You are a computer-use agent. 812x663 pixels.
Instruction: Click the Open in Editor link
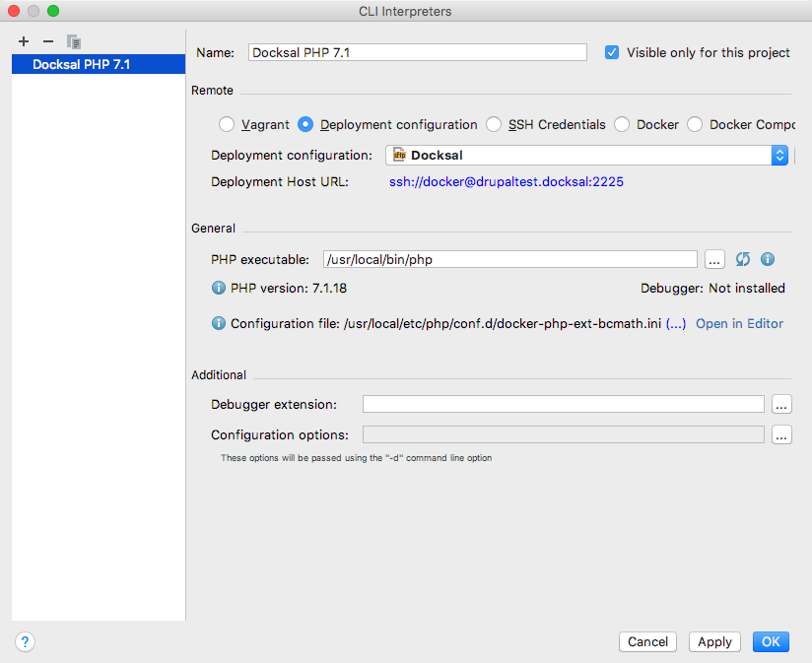coord(739,323)
